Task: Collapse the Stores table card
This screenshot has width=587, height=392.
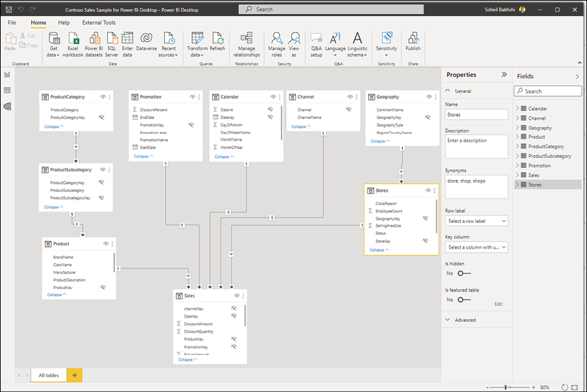Action: [380, 250]
